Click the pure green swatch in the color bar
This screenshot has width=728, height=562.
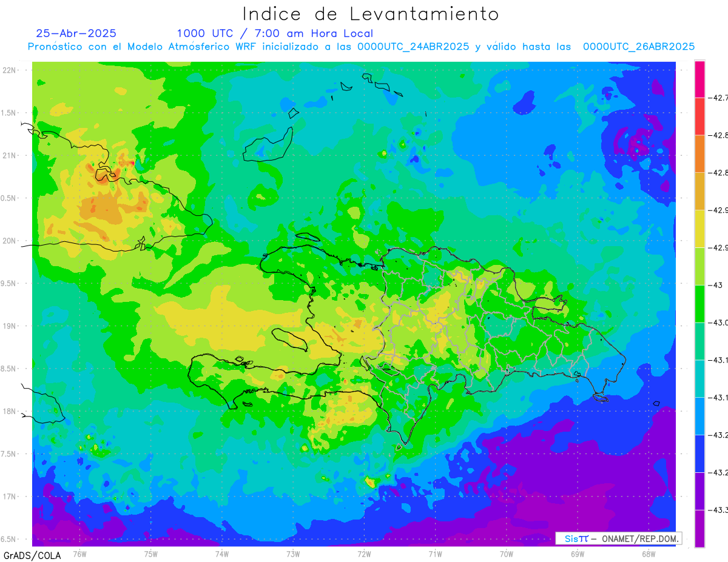(699, 303)
